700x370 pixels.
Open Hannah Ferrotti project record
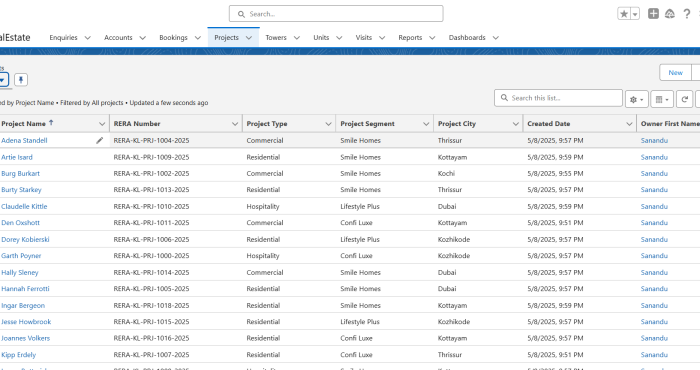(25, 289)
